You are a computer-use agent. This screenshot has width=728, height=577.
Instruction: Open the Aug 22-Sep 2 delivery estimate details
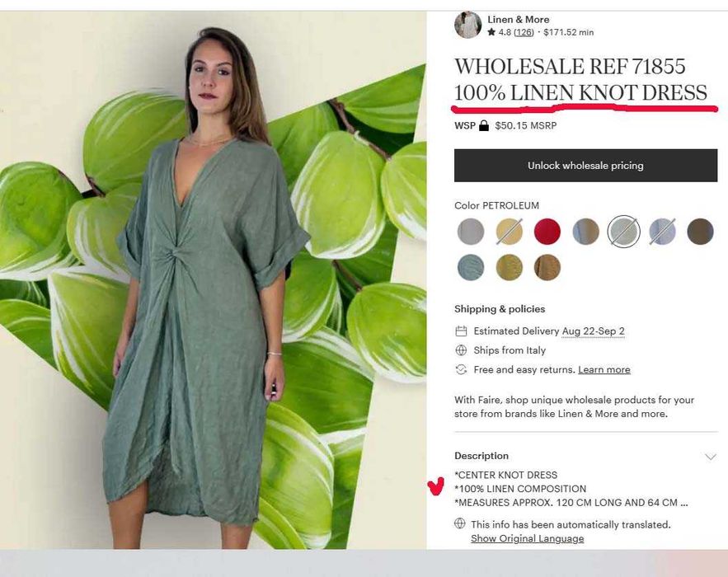coord(593,331)
